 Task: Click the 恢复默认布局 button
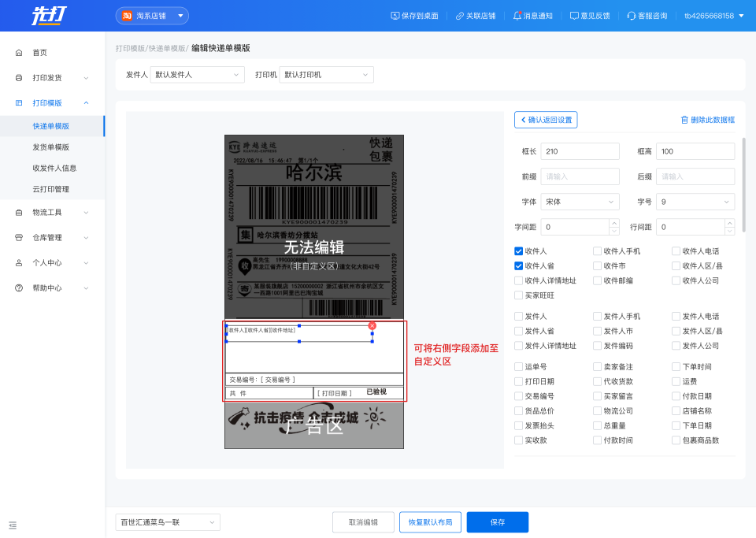[x=430, y=522]
